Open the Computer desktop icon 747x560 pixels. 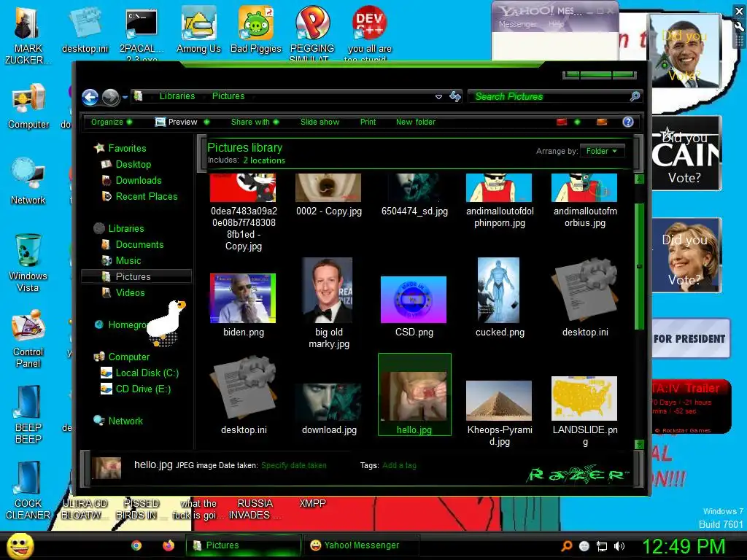click(28, 107)
